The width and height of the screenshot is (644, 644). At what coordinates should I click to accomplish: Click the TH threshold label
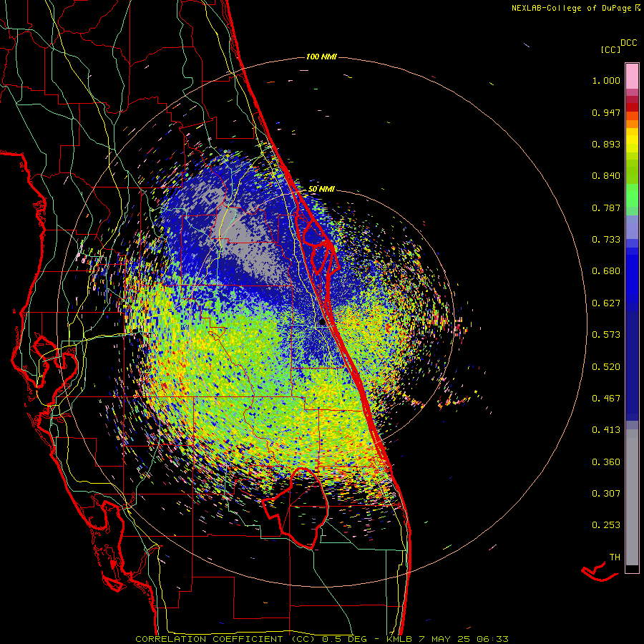tap(615, 557)
